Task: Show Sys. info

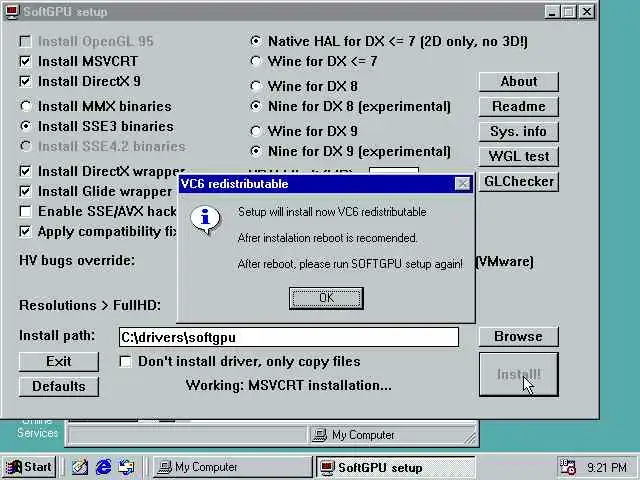Action: [x=518, y=131]
